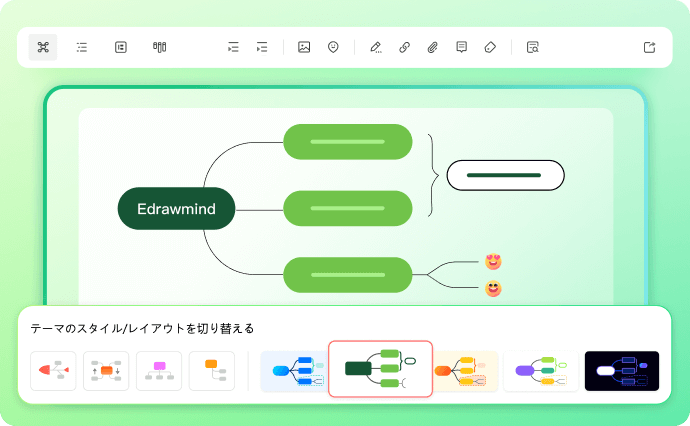This screenshot has width=690, height=426.
Task: Click the second indent list icon
Action: coord(262,47)
